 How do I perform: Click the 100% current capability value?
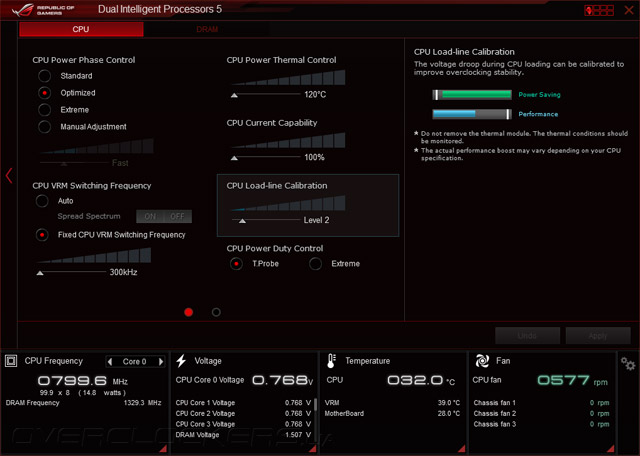tap(314, 158)
